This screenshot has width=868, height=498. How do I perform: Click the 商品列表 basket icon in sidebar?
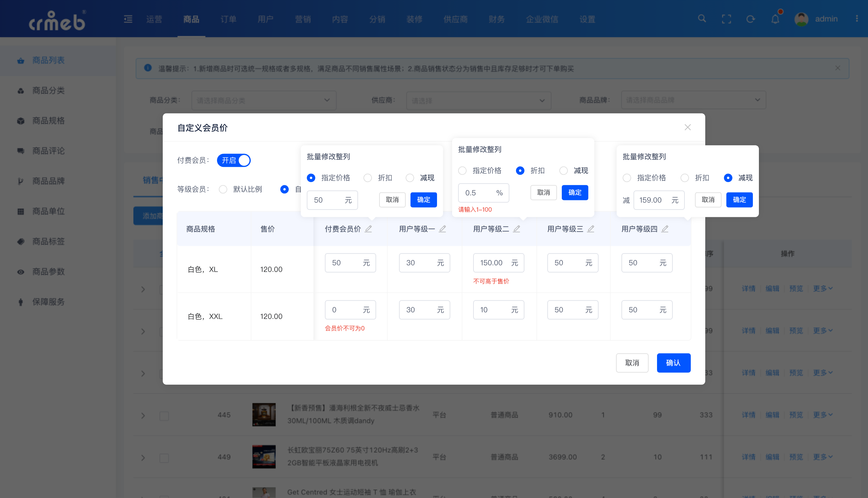tap(21, 61)
